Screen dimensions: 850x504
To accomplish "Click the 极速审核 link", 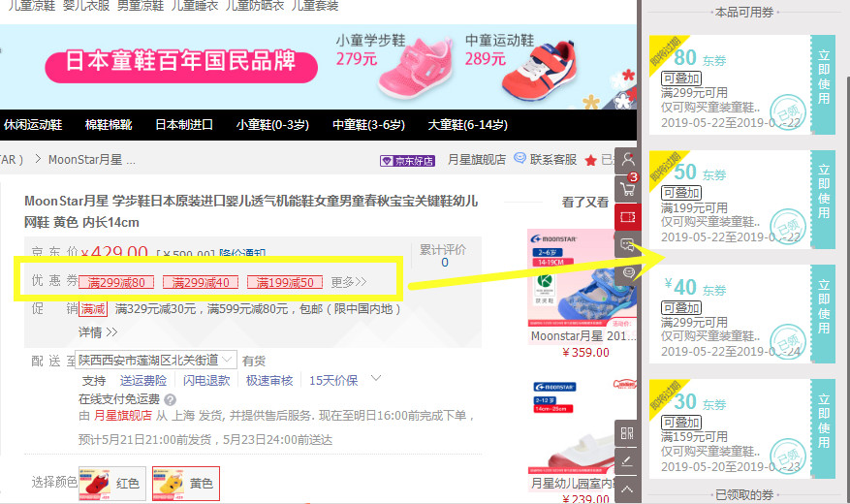I will click(269, 381).
